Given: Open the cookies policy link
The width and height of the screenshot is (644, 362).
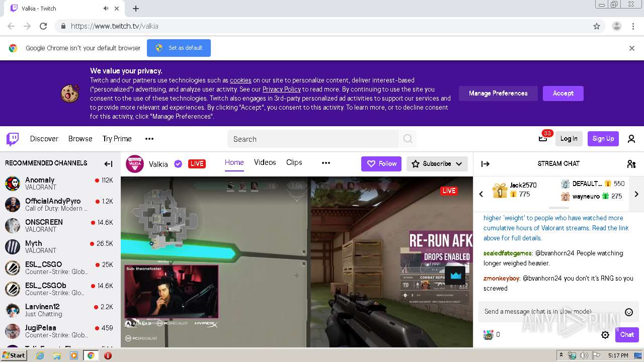Looking at the screenshot, I should point(240,80).
